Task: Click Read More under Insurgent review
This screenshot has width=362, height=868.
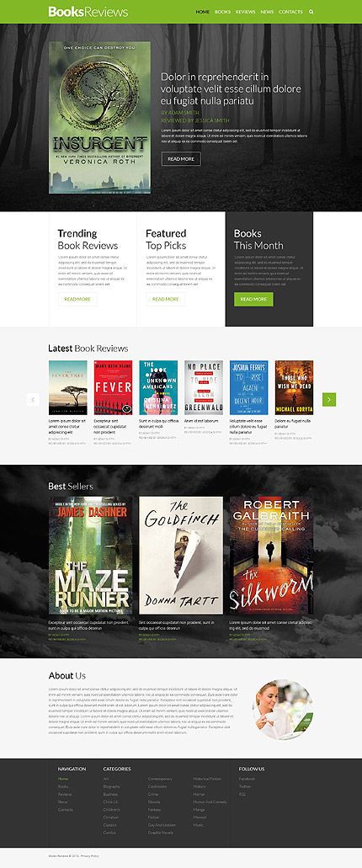Action: (181, 159)
